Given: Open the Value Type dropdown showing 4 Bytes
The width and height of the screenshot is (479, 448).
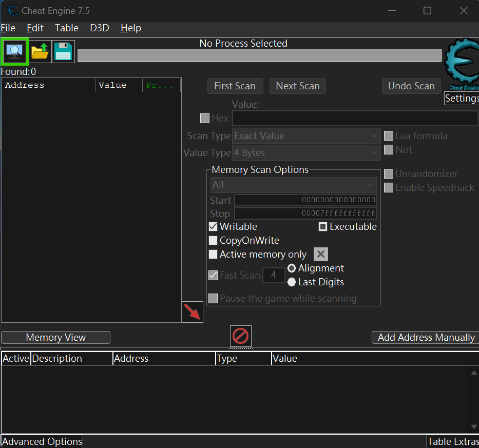Looking at the screenshot, I should (x=306, y=152).
